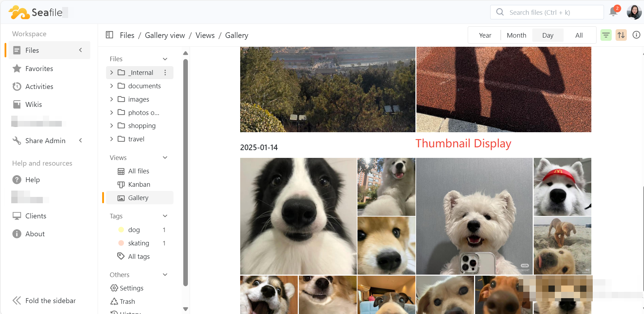Toggle the side panel icon beside Files breadcrumb
The height and width of the screenshot is (314, 644).
click(110, 35)
